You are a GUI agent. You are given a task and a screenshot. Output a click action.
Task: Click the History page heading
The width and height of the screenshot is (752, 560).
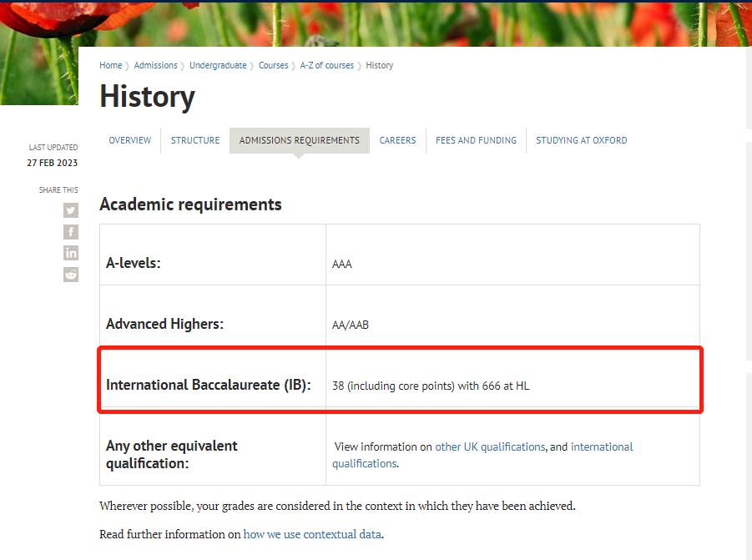tap(147, 98)
